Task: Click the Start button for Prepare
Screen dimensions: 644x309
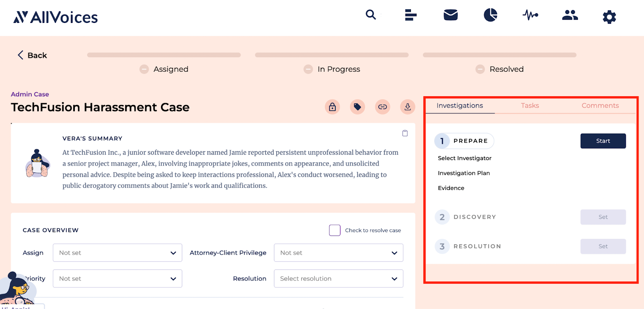Action: (603, 141)
